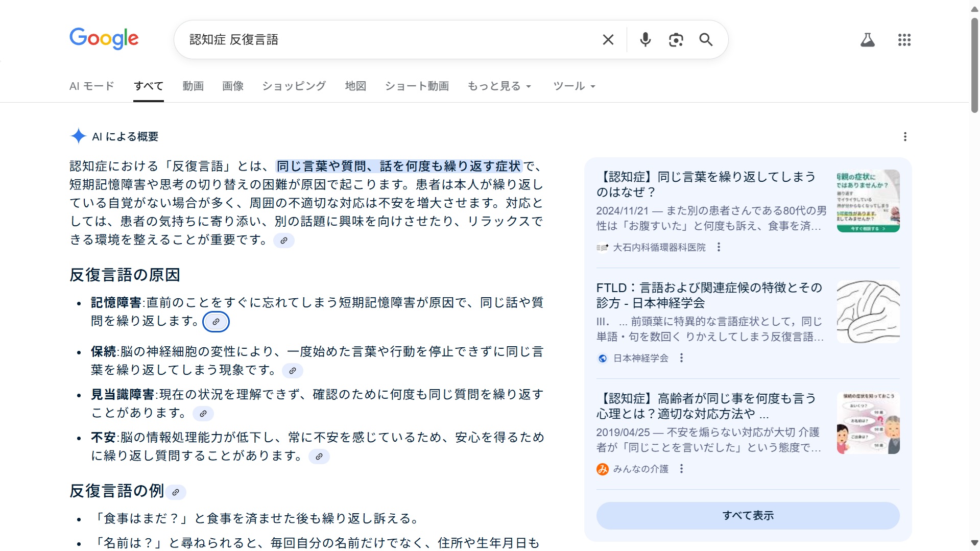Click the page vertical scrollbar thumb

[x=974, y=66]
